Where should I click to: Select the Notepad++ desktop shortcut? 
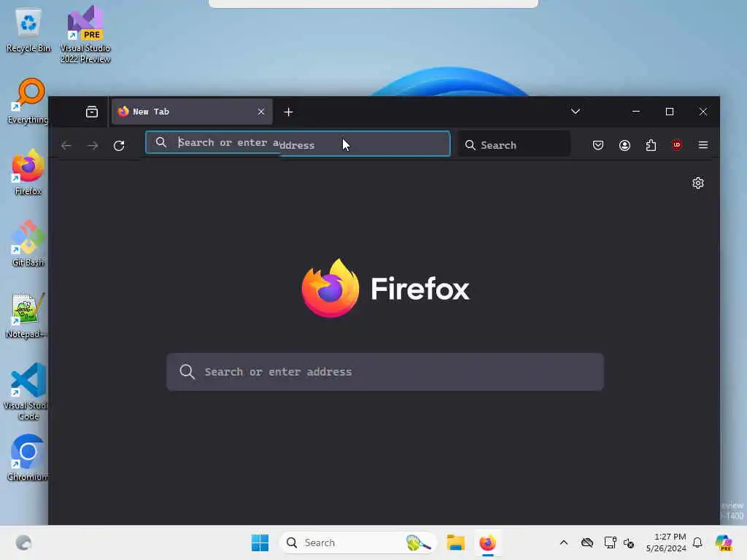point(26,315)
